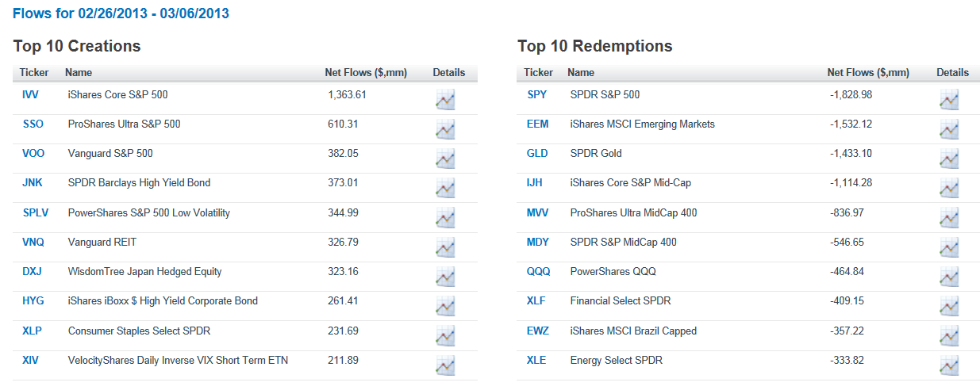View details chart for JNK row
980x390 pixels.
(445, 188)
